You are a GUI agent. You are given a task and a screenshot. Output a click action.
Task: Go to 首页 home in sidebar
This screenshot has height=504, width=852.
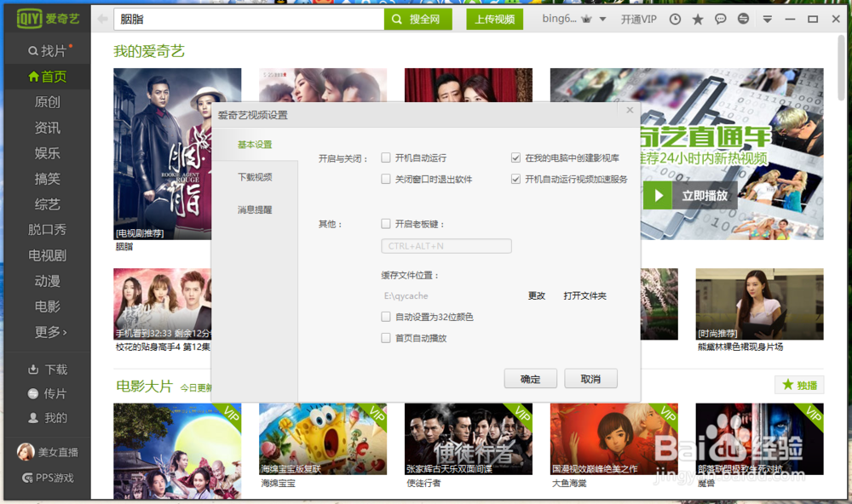click(47, 77)
